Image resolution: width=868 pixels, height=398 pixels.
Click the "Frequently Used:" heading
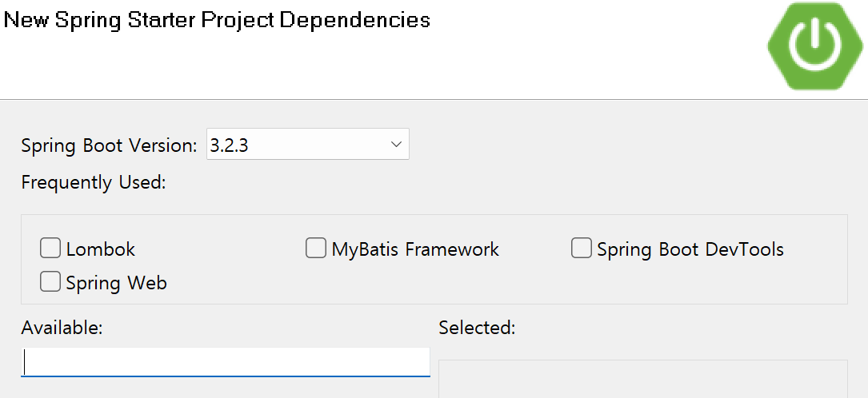[x=93, y=182]
